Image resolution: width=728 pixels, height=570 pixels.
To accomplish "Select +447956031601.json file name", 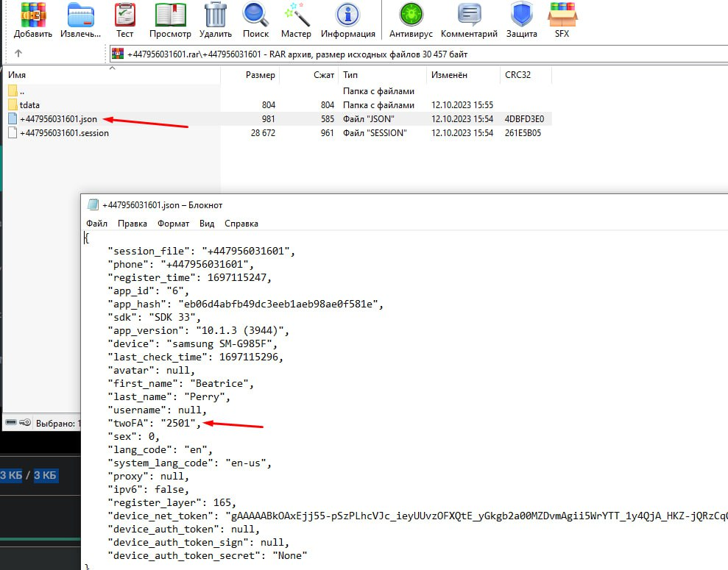I will click(58, 119).
